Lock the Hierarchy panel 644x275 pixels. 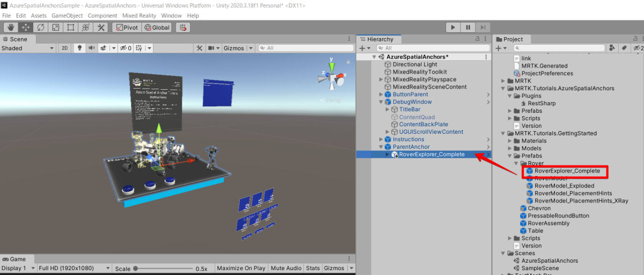point(478,39)
